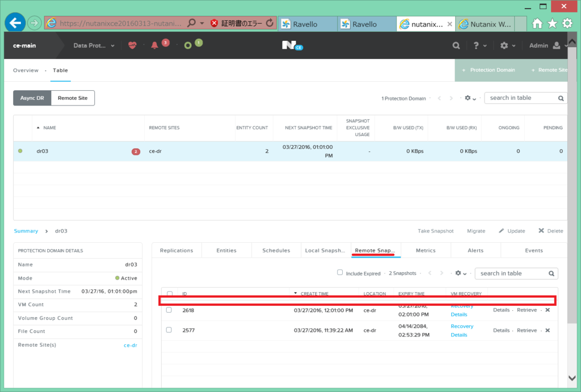This screenshot has height=392, width=581.
Task: Open the alerts bell icon
Action: pyautogui.click(x=154, y=45)
